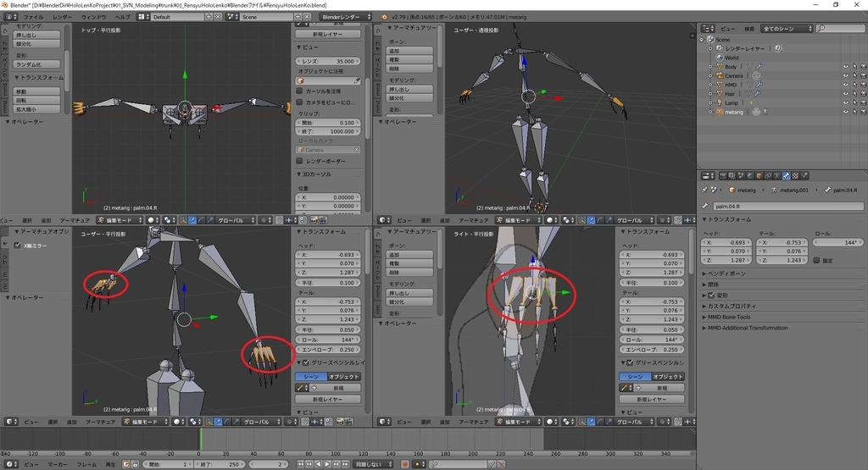Open the ウィンドウ menu
This screenshot has width=868, height=470.
93,17
